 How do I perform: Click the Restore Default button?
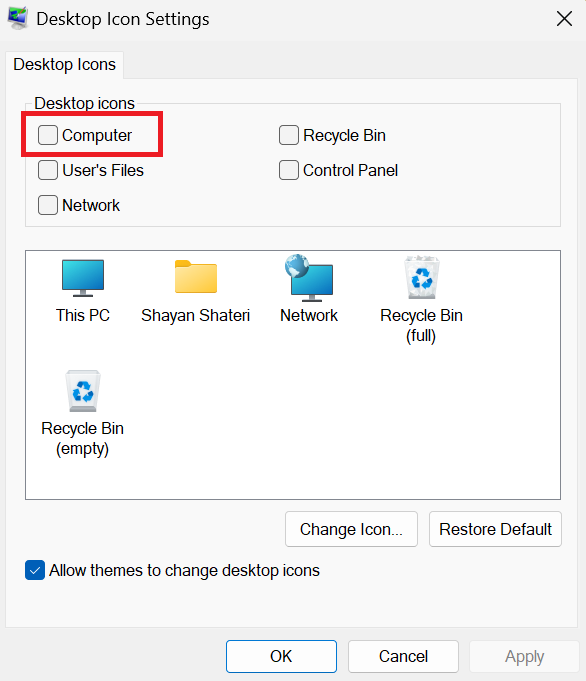[495, 529]
